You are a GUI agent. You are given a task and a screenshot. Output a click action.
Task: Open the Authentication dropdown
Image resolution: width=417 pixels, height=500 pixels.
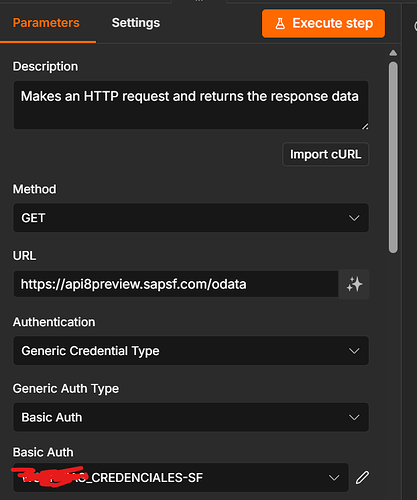click(x=191, y=351)
